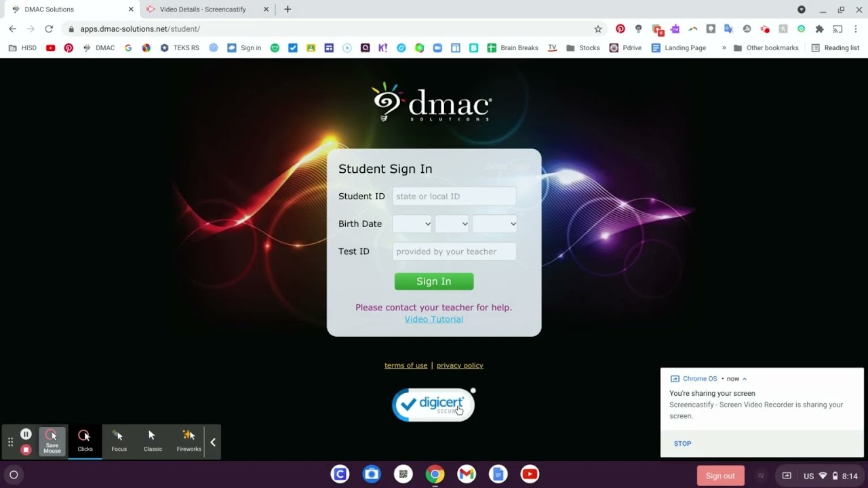Click the Student ID input field

(454, 196)
